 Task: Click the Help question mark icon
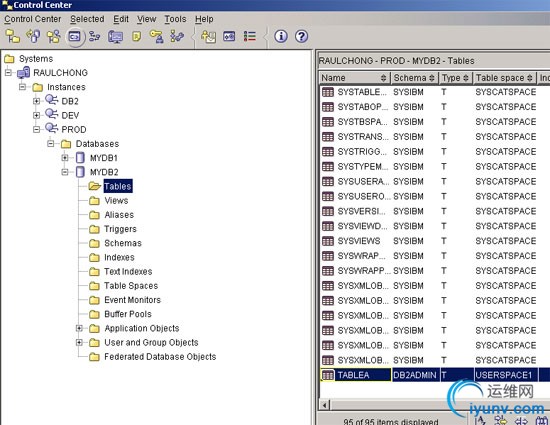tap(301, 36)
